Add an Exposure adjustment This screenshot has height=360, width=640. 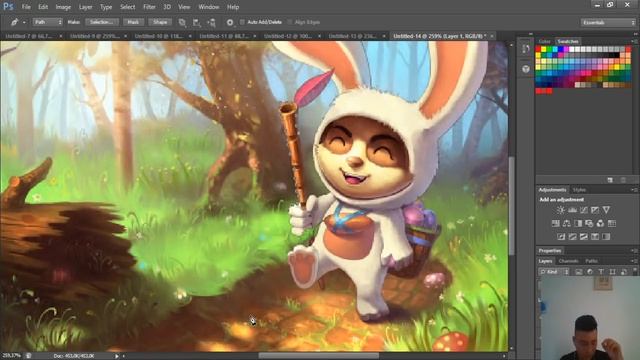595,210
